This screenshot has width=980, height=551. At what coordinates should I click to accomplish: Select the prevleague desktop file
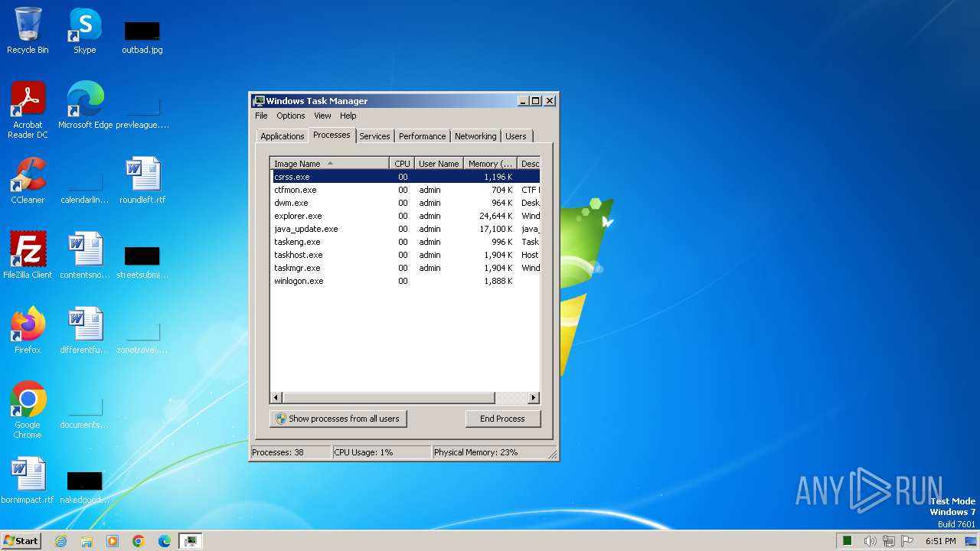coord(142,112)
